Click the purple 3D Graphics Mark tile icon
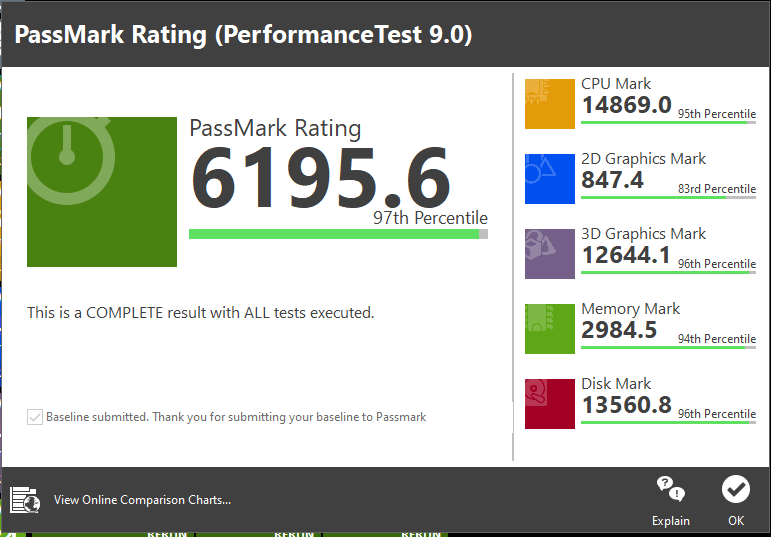The height and width of the screenshot is (537, 771). pos(550,254)
